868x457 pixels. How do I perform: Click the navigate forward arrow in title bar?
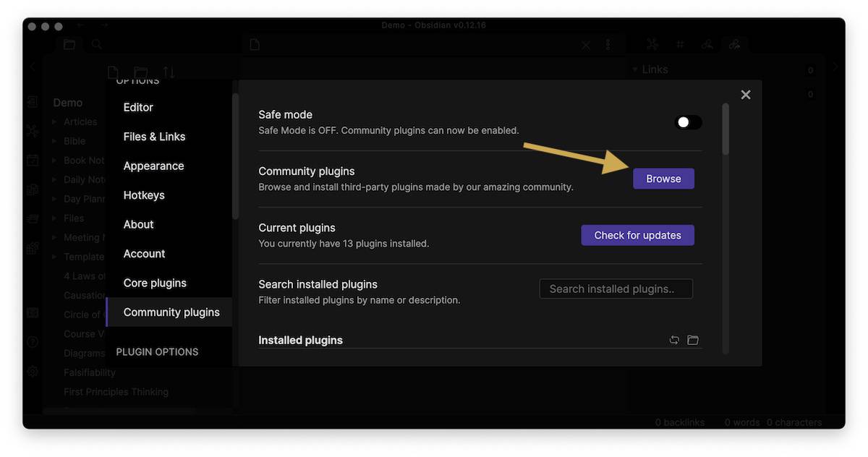coord(104,25)
